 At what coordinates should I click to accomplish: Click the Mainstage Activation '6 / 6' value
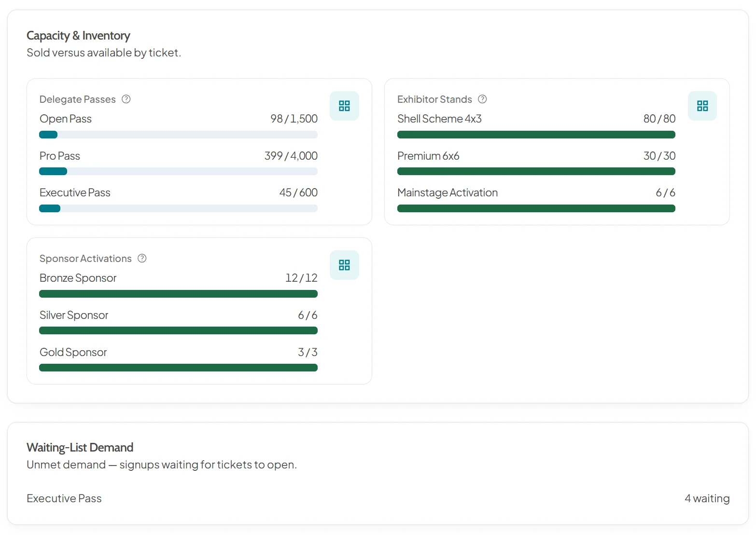pos(666,192)
